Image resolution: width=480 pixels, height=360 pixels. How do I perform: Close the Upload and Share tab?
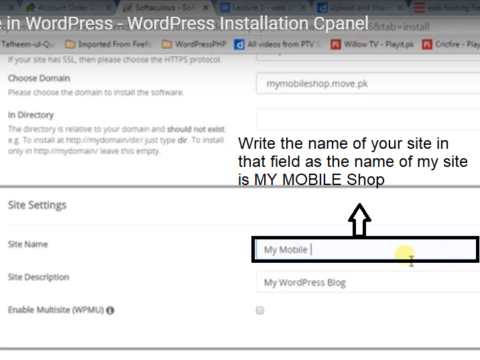pyautogui.click(x=400, y=7)
